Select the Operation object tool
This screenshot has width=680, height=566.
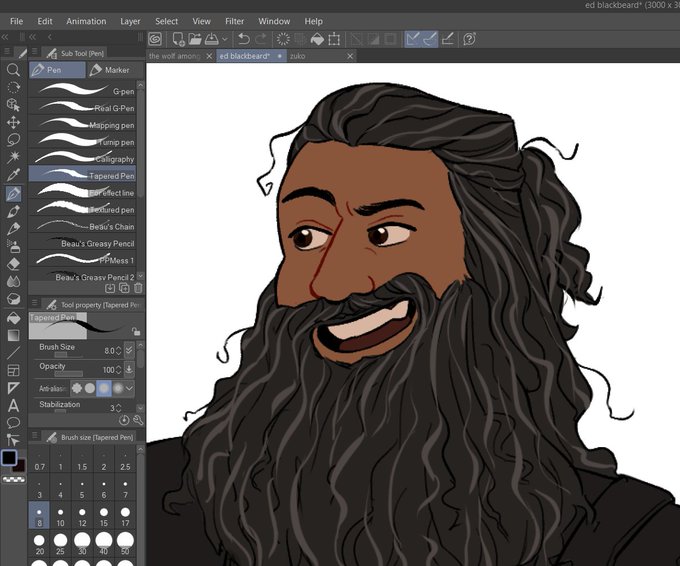pyautogui.click(x=13, y=105)
